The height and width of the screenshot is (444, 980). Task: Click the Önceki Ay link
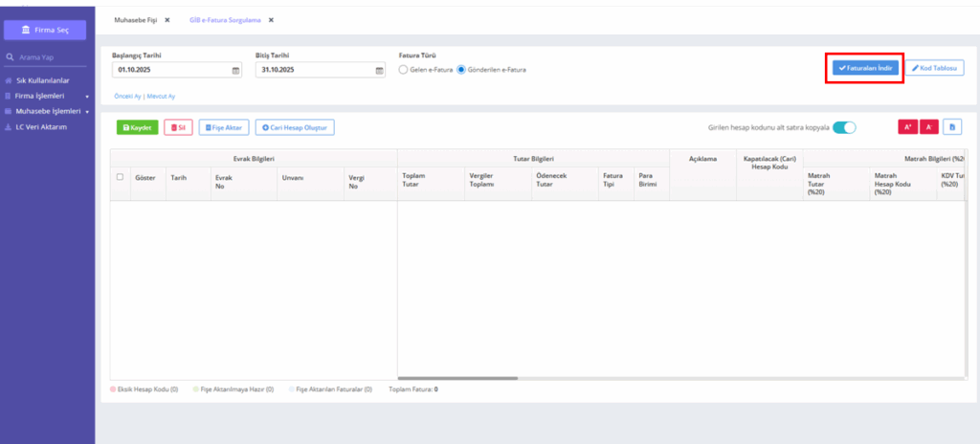pos(127,97)
